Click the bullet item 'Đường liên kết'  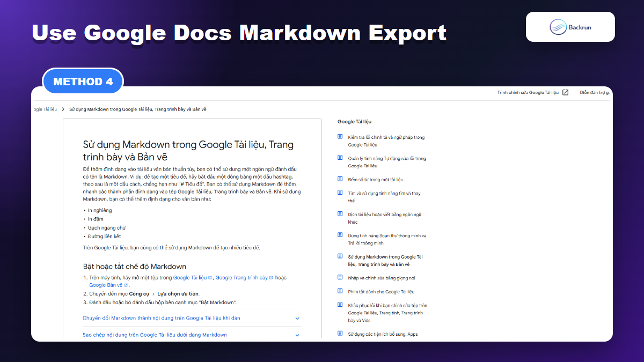click(x=104, y=236)
